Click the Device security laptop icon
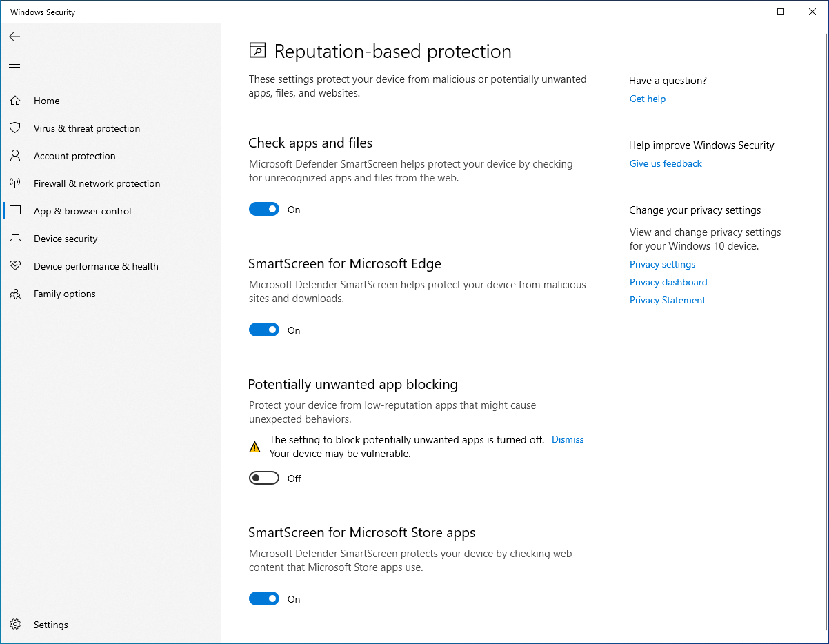Image resolution: width=829 pixels, height=644 pixels. [x=15, y=239]
